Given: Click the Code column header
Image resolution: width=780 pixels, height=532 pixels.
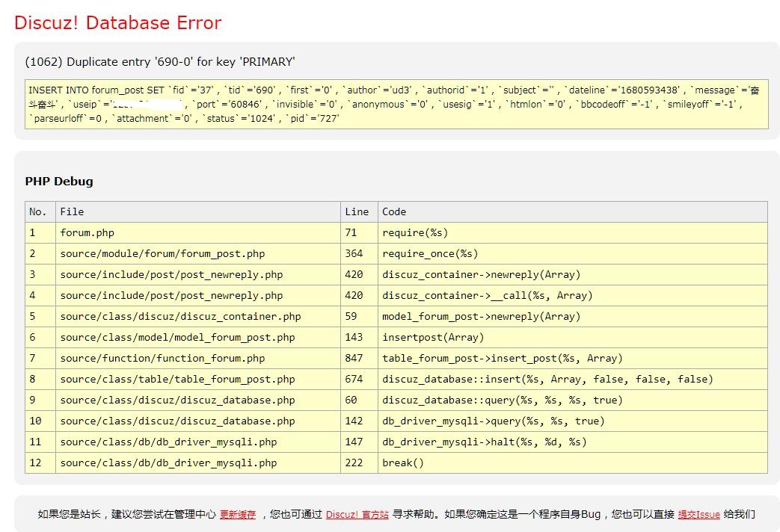Looking at the screenshot, I should [573, 211].
